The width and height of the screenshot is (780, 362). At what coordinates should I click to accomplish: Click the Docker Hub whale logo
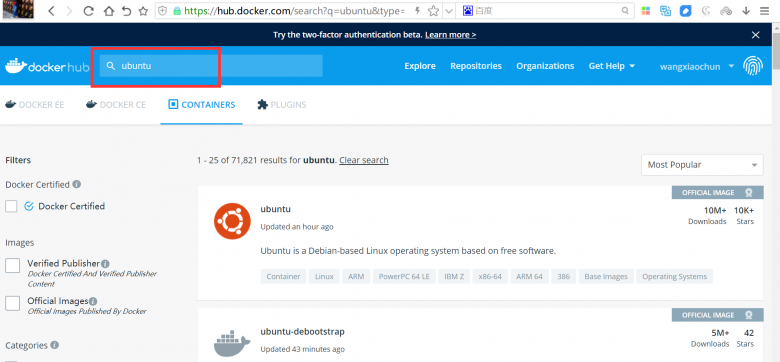pos(48,66)
